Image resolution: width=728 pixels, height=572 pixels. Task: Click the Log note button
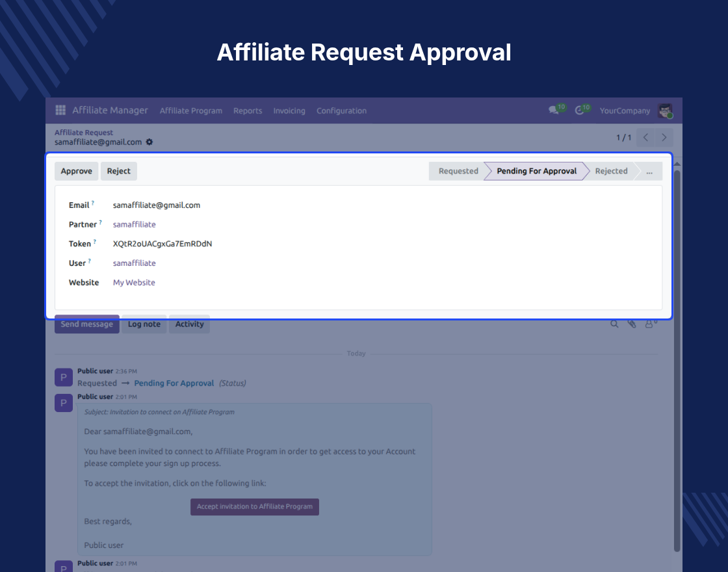tap(144, 324)
